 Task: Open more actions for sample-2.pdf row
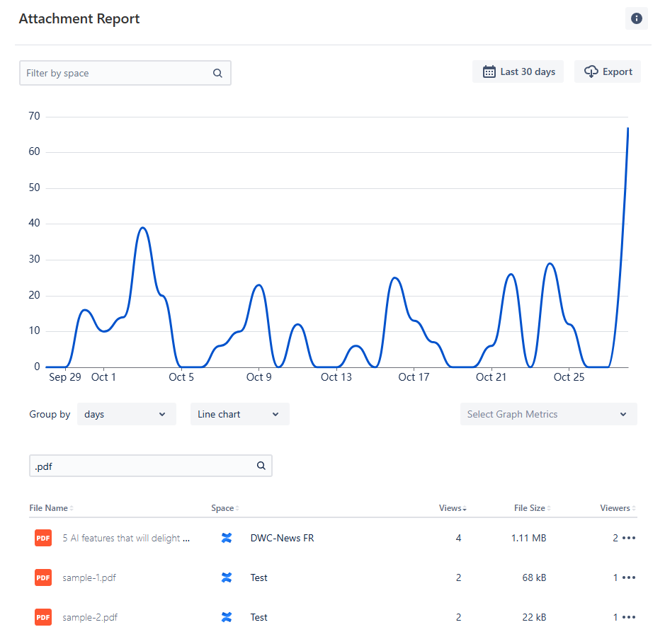pyautogui.click(x=628, y=617)
